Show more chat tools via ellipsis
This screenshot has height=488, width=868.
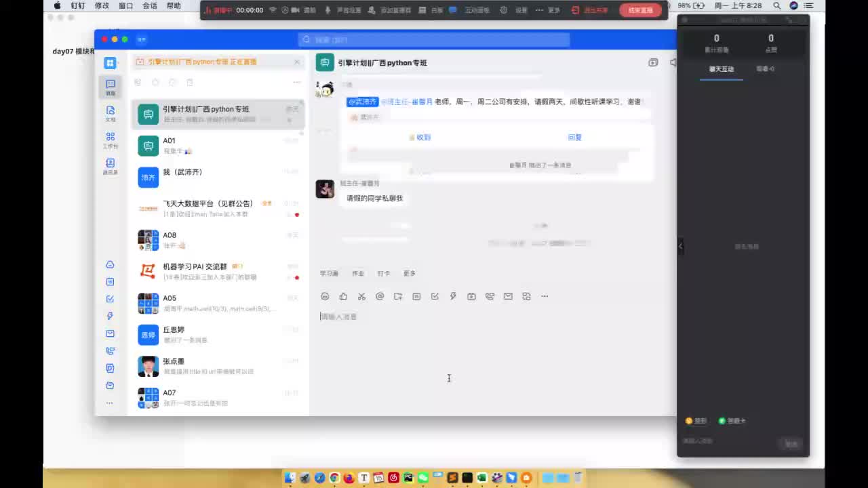(x=545, y=296)
